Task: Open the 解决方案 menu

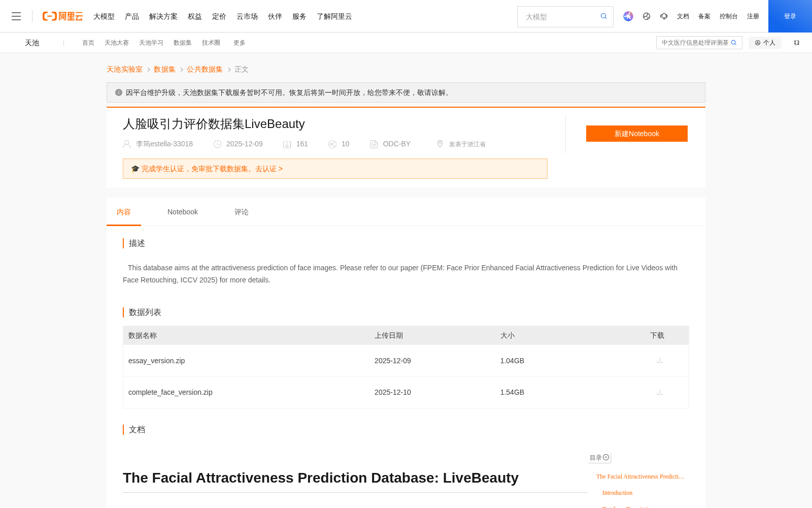Action: [x=163, y=16]
